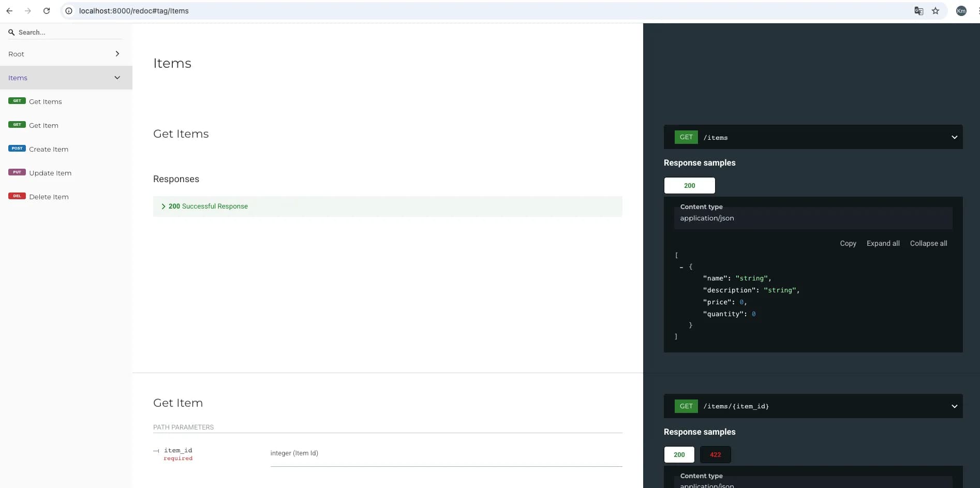Expand the 200 Successful Response row
980x488 pixels.
[x=388, y=206]
